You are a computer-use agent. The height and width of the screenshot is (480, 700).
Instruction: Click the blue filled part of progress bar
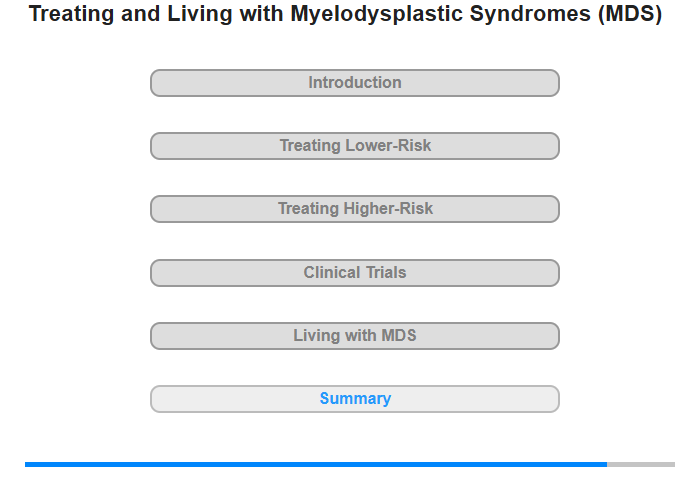coord(316,464)
